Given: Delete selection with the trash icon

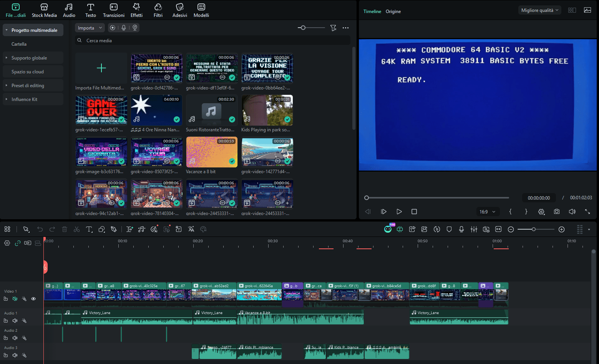Looking at the screenshot, I should pyautogui.click(x=65, y=229).
